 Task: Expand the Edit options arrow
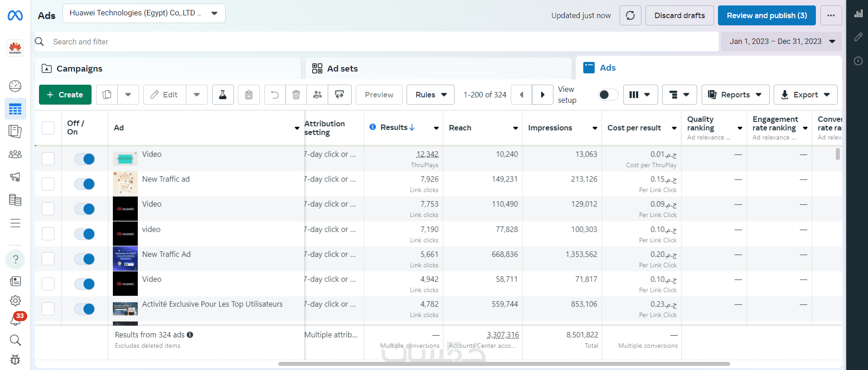(197, 95)
